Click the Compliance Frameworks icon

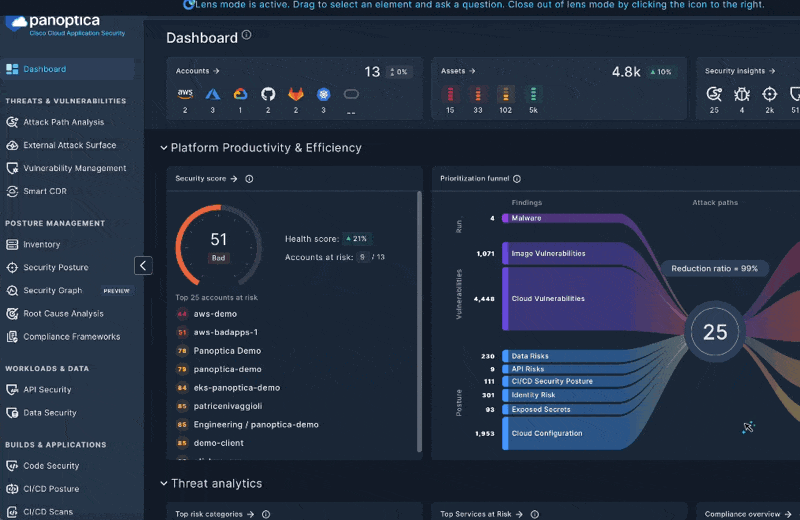coord(12,336)
